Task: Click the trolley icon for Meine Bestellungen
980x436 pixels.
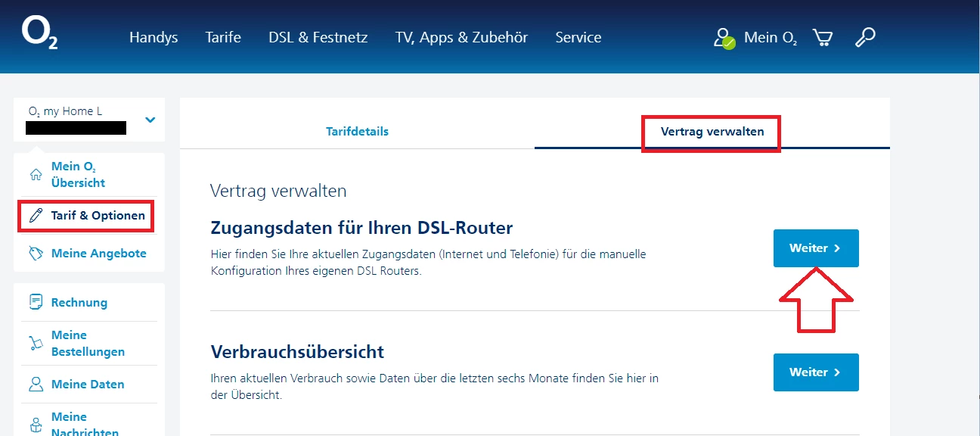Action: pos(36,344)
